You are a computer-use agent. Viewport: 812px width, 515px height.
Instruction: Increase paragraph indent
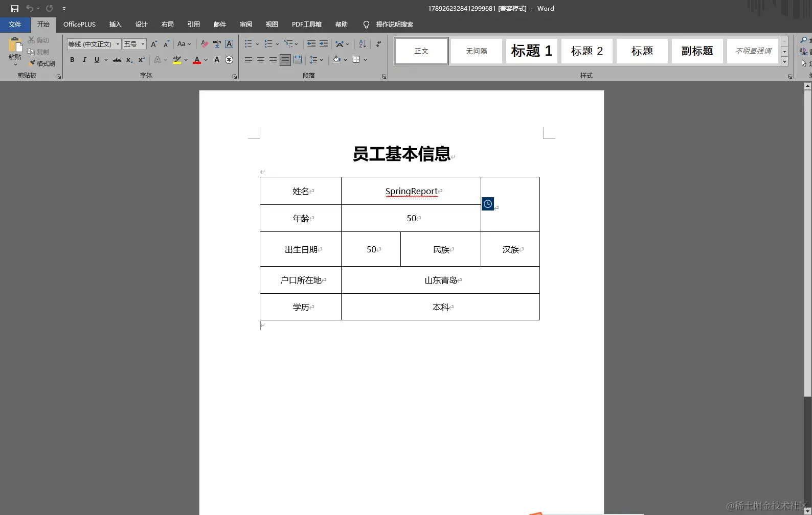pyautogui.click(x=324, y=44)
